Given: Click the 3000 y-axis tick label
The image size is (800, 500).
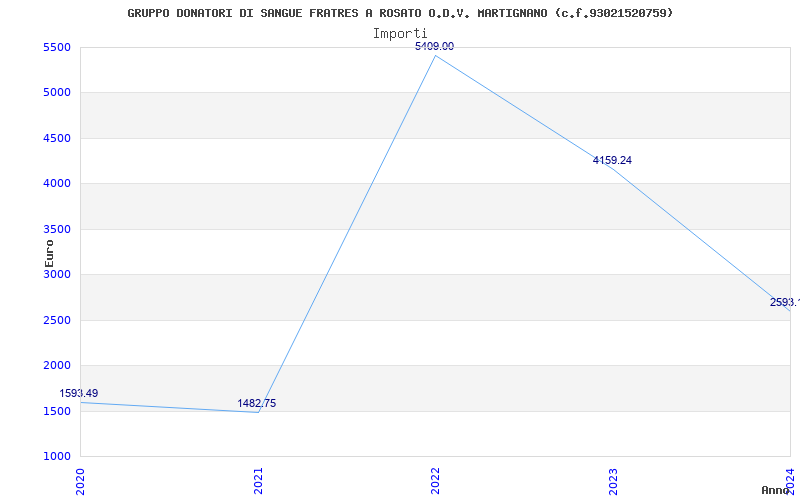Looking at the screenshot, I should [56, 274].
